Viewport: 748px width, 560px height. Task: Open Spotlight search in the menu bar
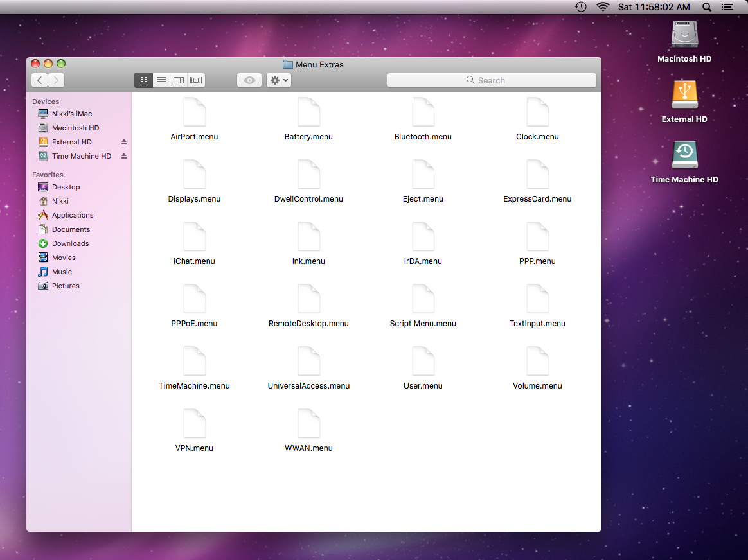707,7
